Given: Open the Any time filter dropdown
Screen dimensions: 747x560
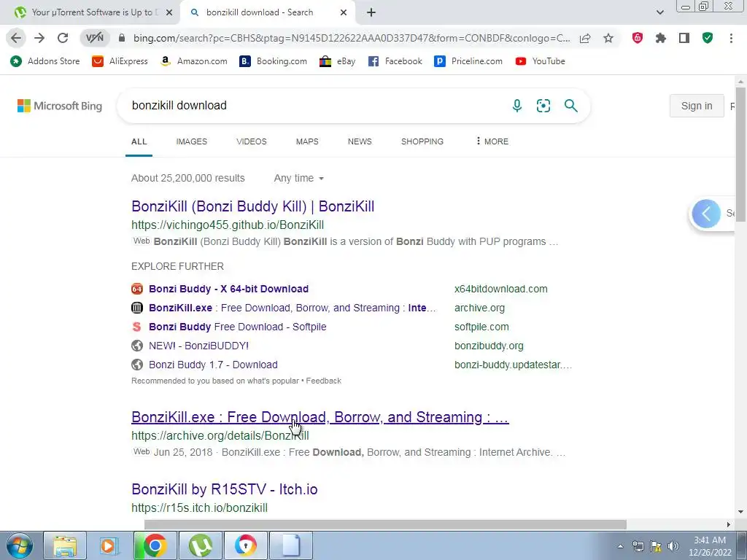Looking at the screenshot, I should click(298, 178).
